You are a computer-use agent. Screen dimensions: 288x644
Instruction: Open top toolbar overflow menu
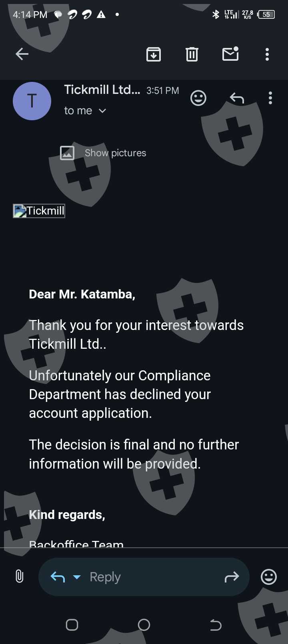coord(267,54)
